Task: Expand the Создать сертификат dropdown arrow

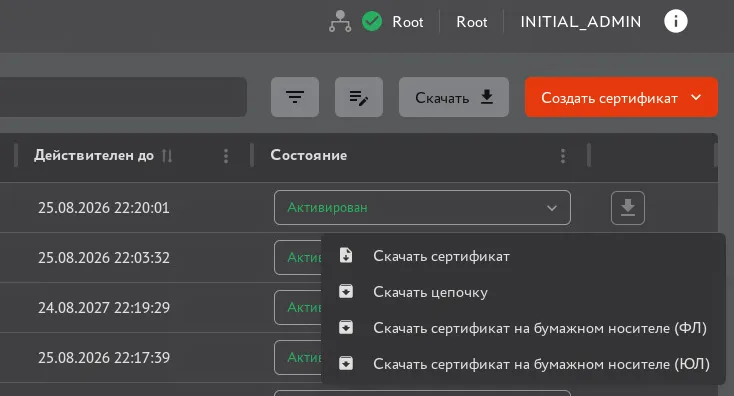Action: point(696,97)
